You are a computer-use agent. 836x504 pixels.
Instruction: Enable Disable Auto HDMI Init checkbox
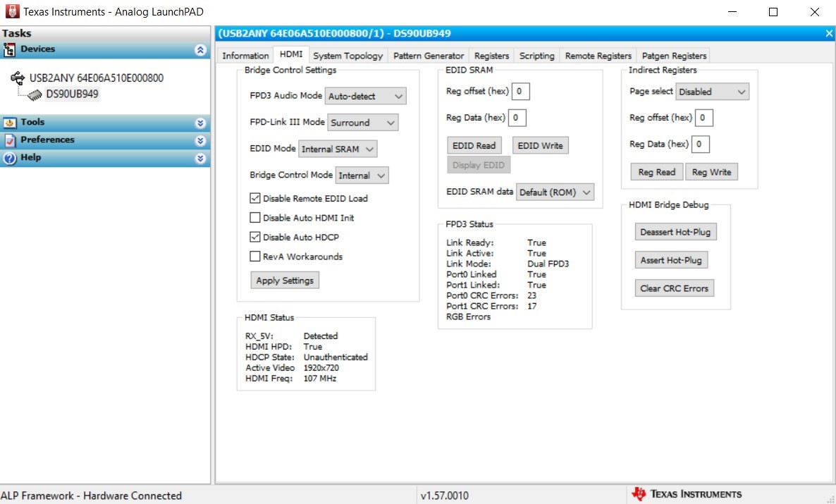(255, 218)
